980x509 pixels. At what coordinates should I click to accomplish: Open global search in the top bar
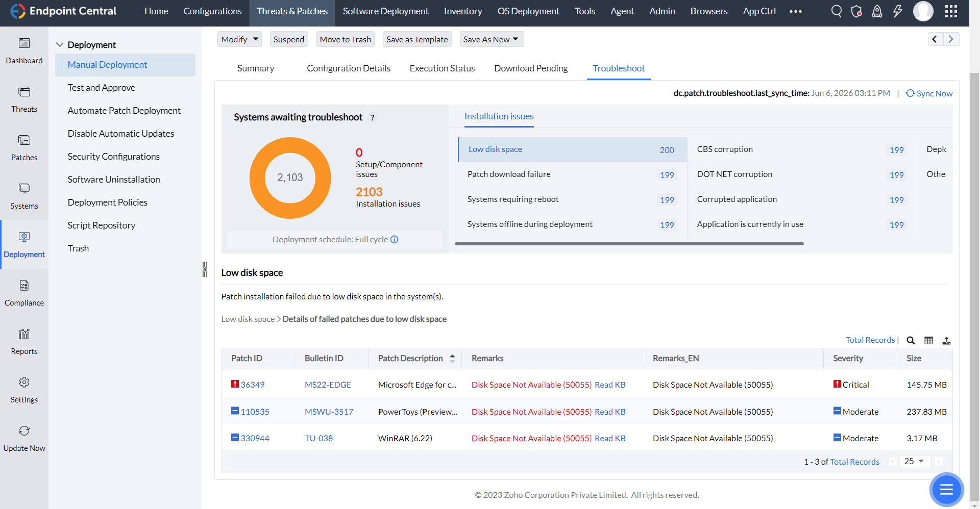[836, 11]
